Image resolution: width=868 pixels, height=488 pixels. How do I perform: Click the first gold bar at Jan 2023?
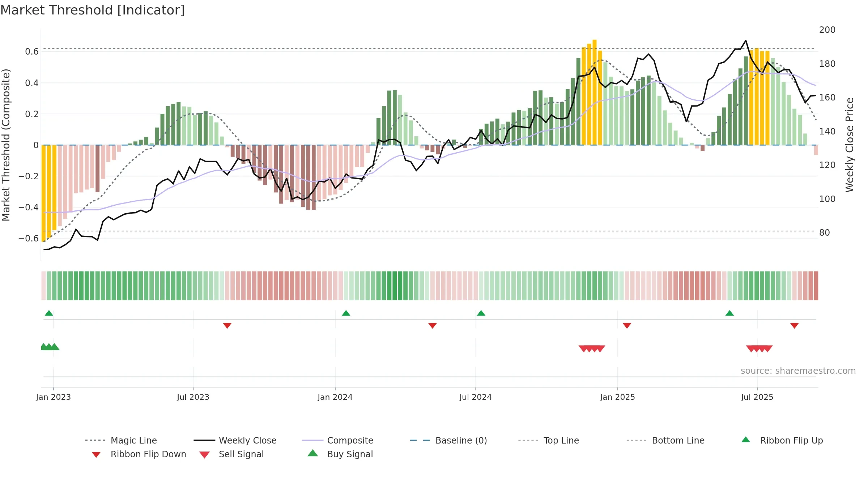[43, 193]
